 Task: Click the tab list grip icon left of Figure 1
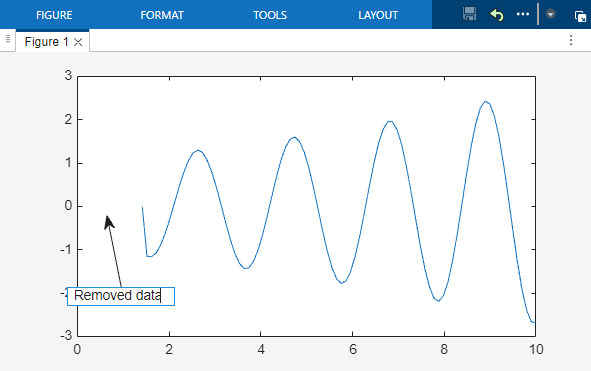(x=8, y=38)
